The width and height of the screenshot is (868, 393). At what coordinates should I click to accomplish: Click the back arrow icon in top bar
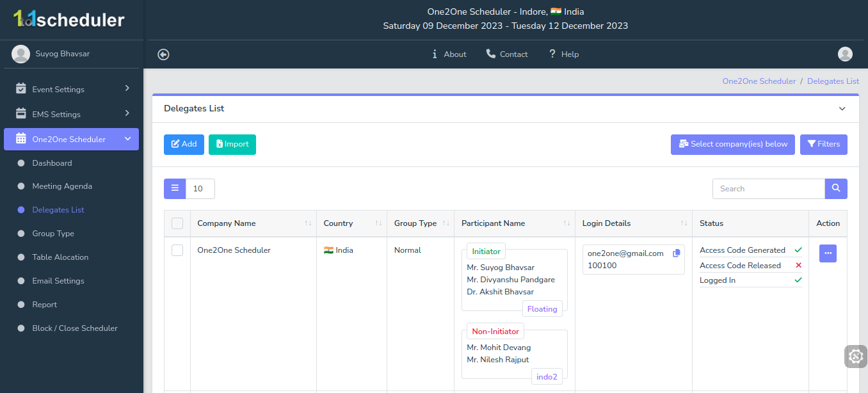pos(163,54)
